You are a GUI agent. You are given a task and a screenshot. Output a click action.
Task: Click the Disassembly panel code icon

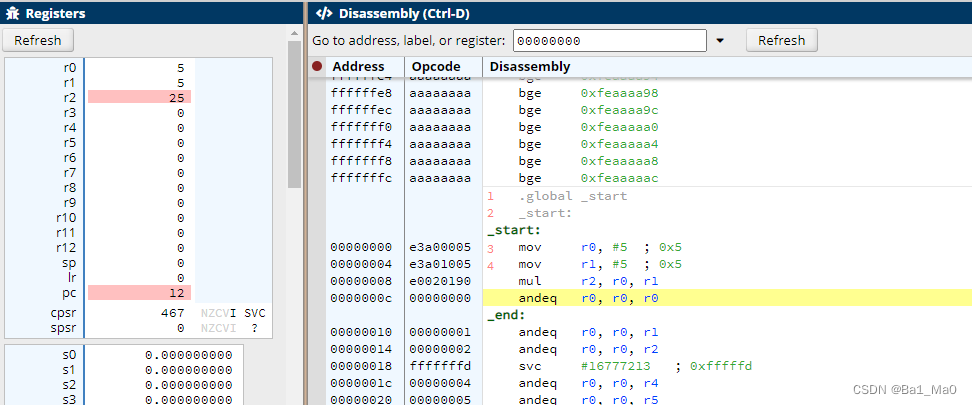click(x=324, y=13)
